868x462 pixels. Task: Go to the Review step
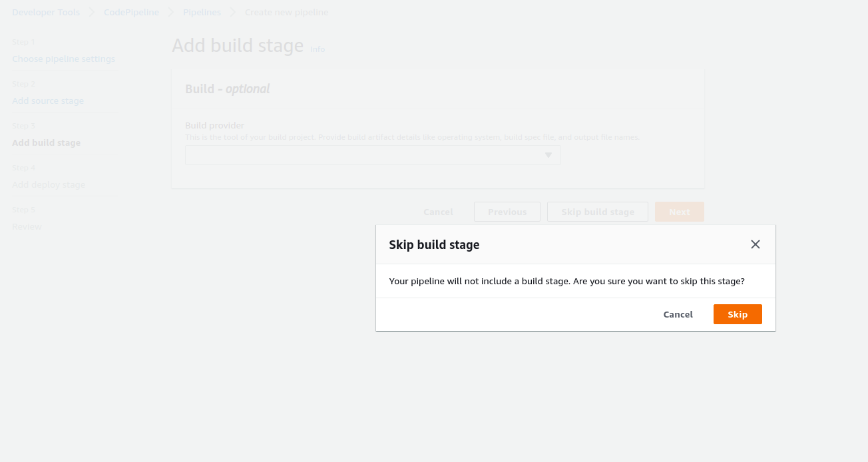pyautogui.click(x=27, y=226)
